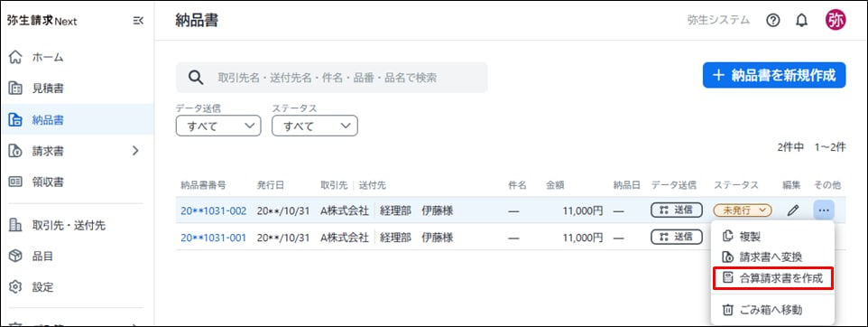Expand the 請求書 submenu chevron
This screenshot has height=327, width=868.
(x=135, y=150)
